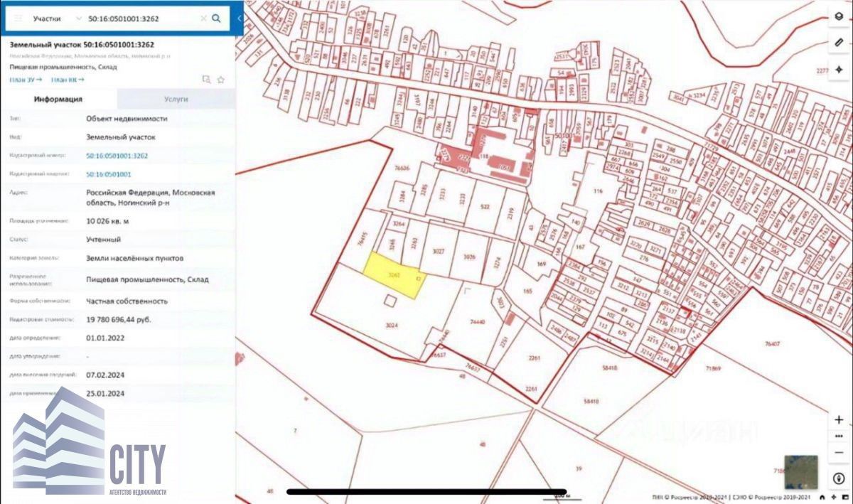Click the value Частная собственность
This screenshot has width=853, height=504.
[x=127, y=301]
